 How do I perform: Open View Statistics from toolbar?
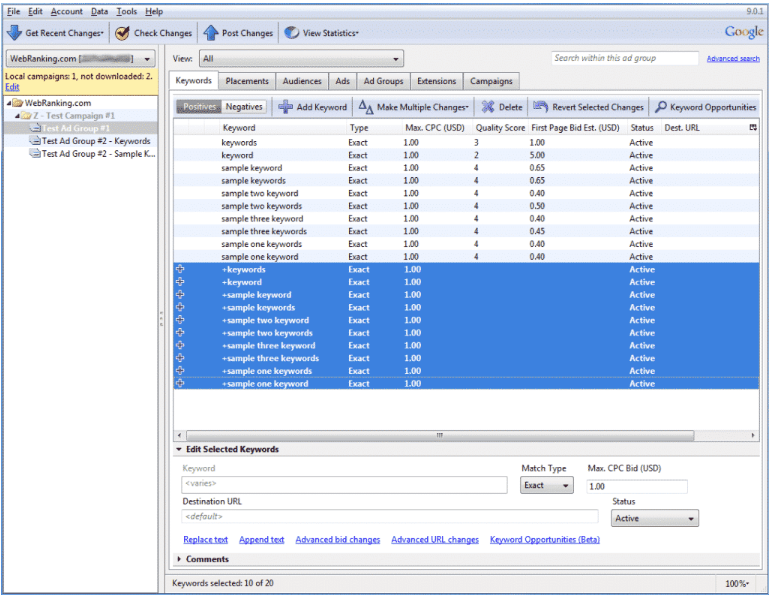click(322, 33)
